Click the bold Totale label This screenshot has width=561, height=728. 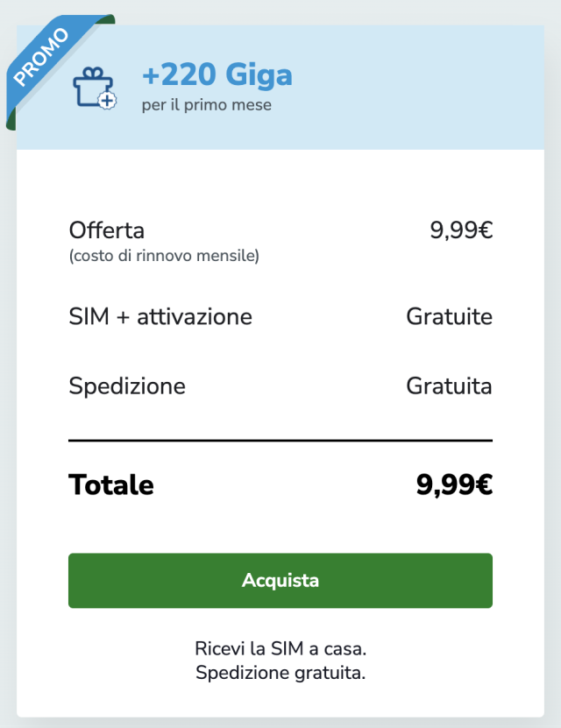[111, 484]
